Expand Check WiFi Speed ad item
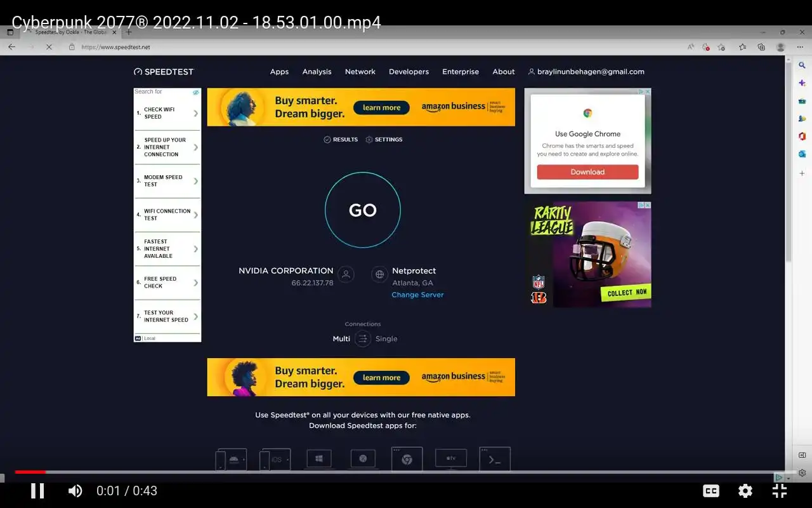This screenshot has width=812, height=508. 167,113
